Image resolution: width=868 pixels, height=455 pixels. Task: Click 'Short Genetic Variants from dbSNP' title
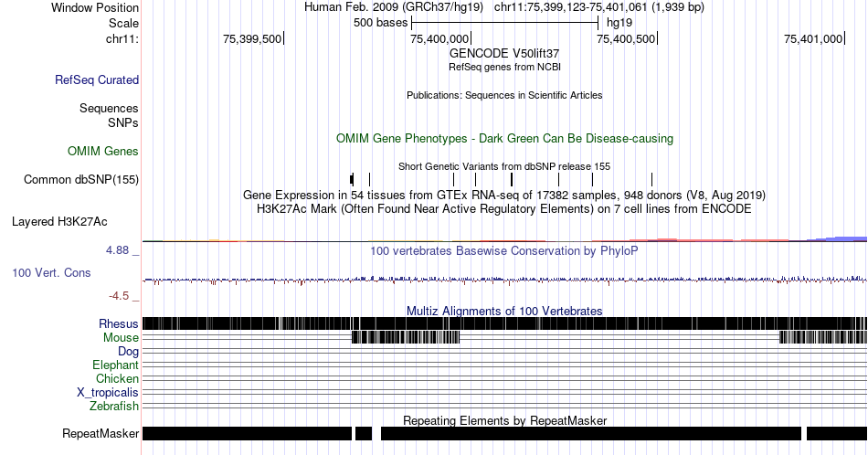click(x=504, y=166)
